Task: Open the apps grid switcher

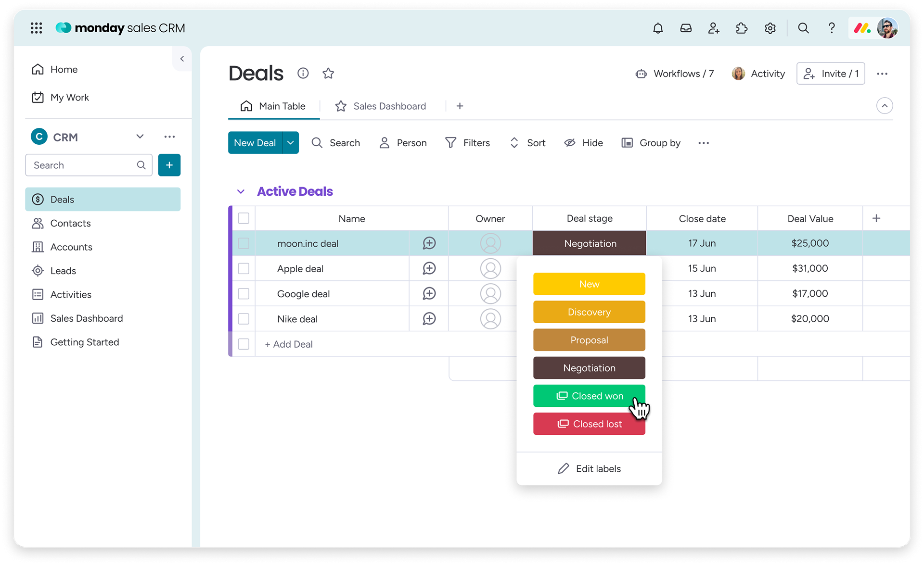Action: pos(37,28)
